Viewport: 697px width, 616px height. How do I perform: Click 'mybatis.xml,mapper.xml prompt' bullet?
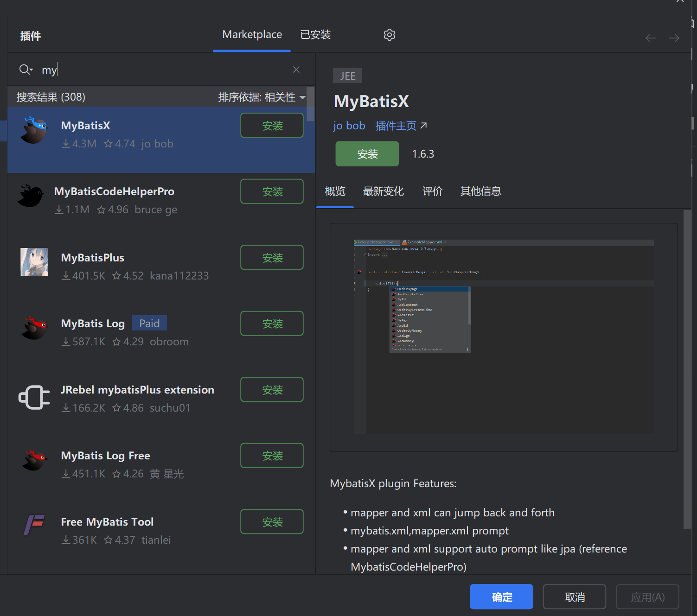429,531
